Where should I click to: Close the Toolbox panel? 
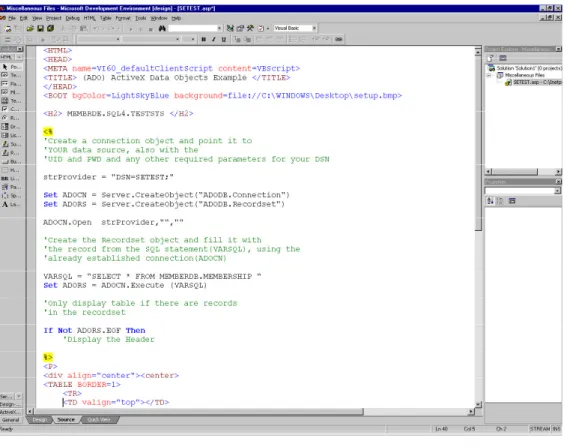click(x=20, y=49)
